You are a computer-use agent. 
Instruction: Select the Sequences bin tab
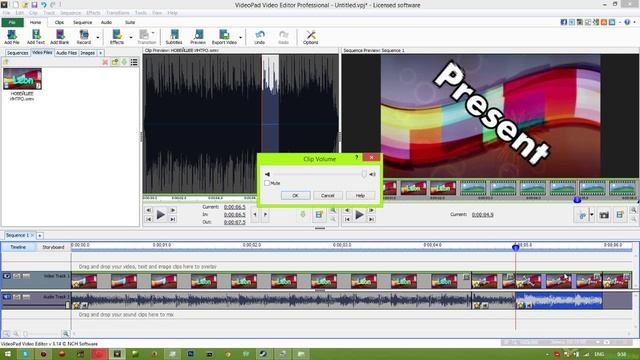point(17,53)
